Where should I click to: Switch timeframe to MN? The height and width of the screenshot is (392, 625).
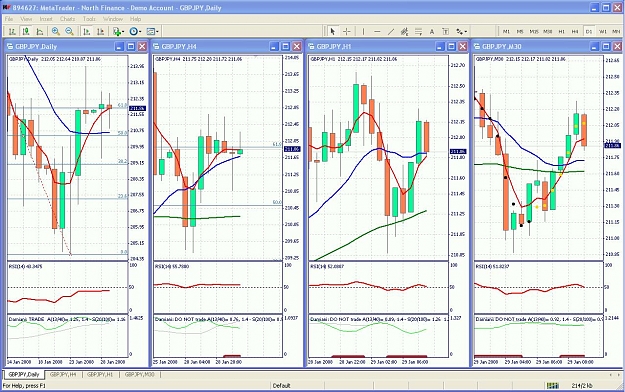tap(616, 31)
